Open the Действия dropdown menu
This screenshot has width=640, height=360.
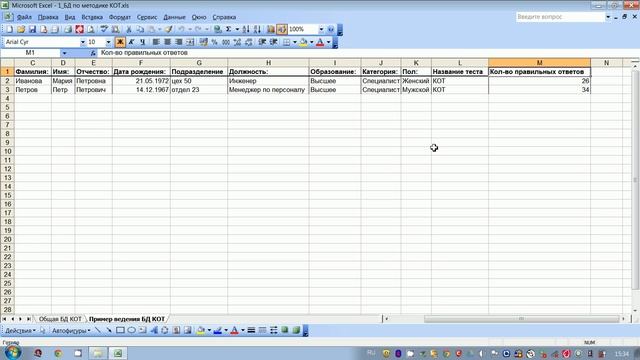pos(20,331)
